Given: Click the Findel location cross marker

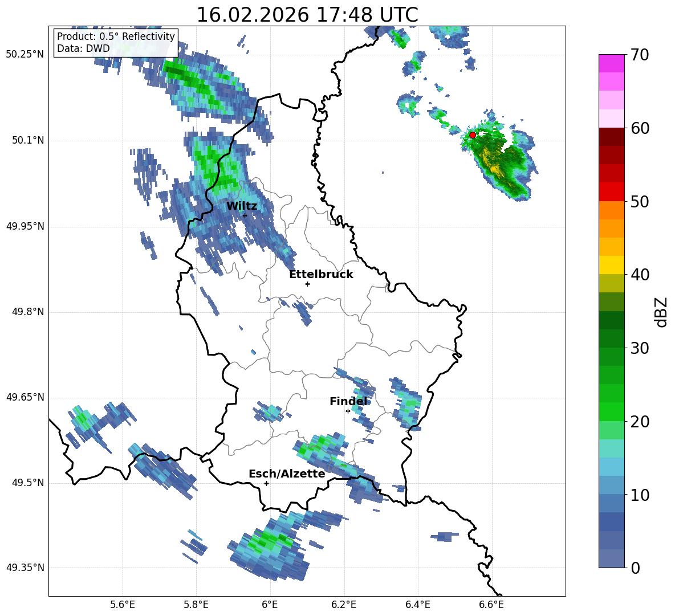Looking at the screenshot, I should (x=348, y=411).
